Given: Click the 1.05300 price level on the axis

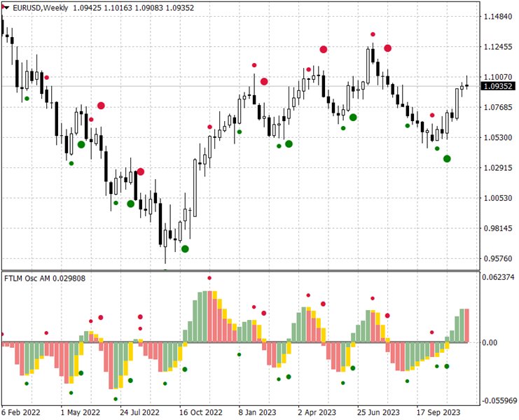Looking at the screenshot, I should [x=498, y=137].
